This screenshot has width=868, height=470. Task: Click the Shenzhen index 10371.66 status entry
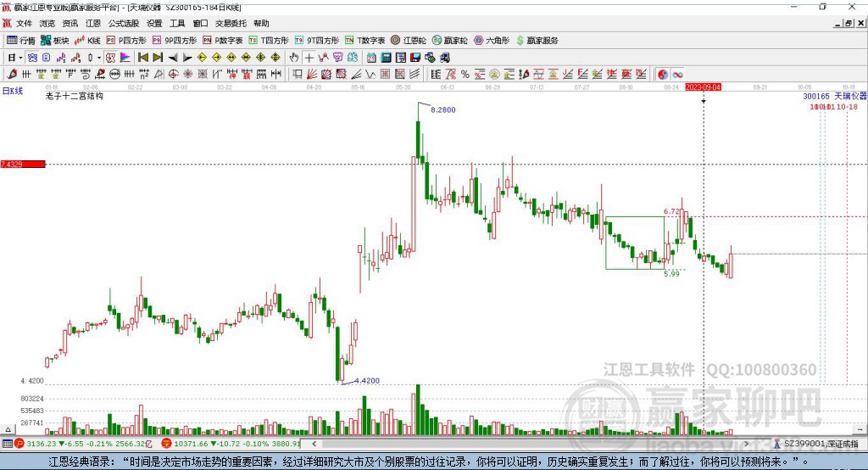231,444
